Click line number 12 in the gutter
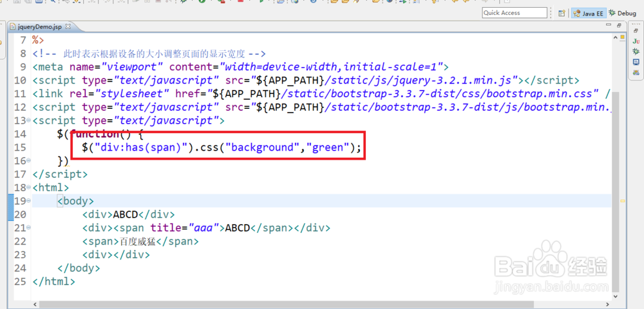Screen dimensions: 644x309 [20, 107]
